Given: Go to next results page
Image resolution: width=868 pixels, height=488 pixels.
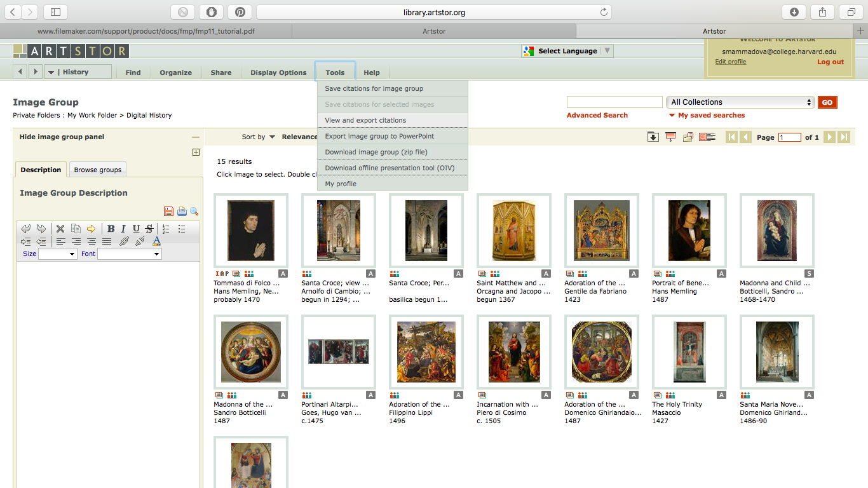Looking at the screenshot, I should coord(829,137).
